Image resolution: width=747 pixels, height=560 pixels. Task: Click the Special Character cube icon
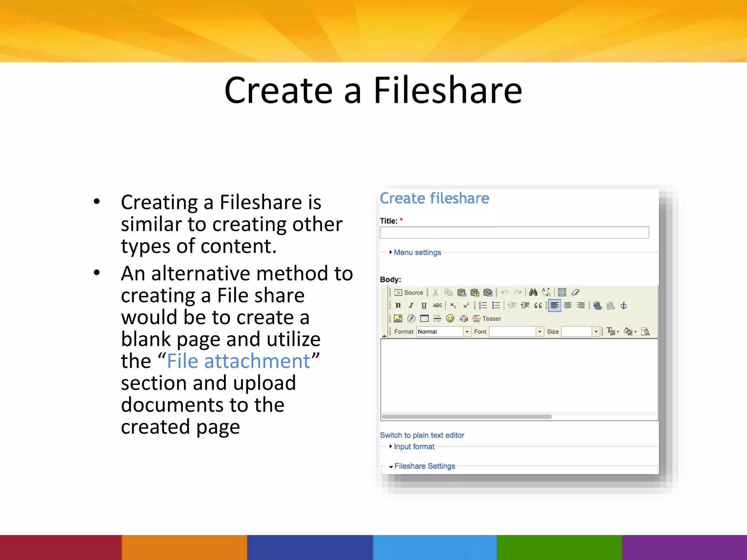464,319
